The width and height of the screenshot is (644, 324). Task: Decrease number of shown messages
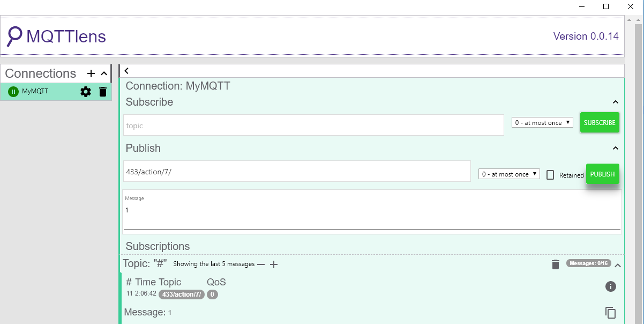pos(261,264)
